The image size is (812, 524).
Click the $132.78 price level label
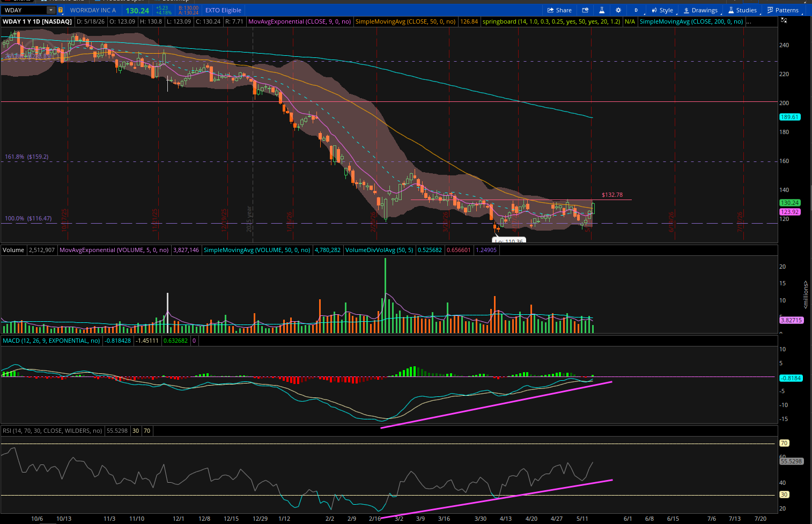click(x=612, y=195)
